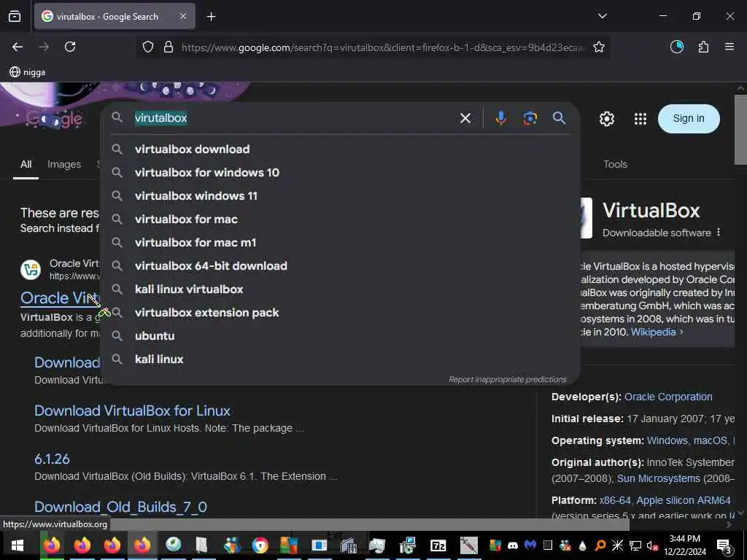The image size is (747, 560).
Task: Close the virutalbox Google Search tab
Action: tap(183, 16)
